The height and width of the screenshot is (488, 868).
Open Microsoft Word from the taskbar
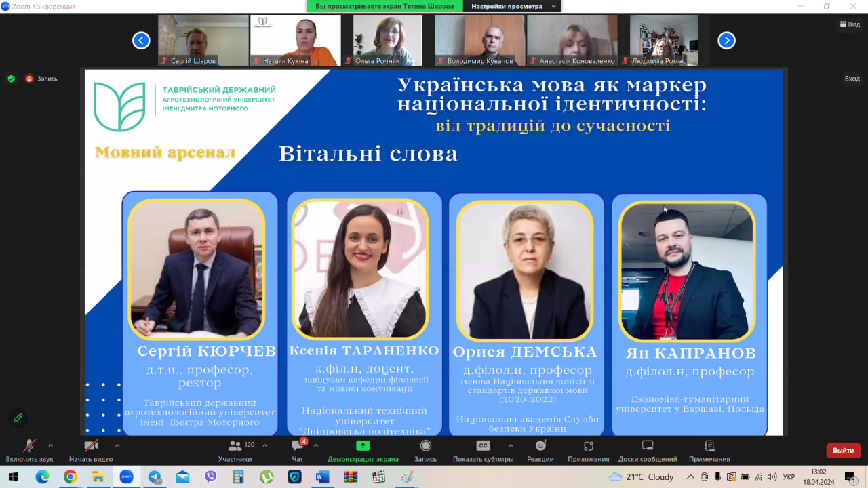[322, 477]
